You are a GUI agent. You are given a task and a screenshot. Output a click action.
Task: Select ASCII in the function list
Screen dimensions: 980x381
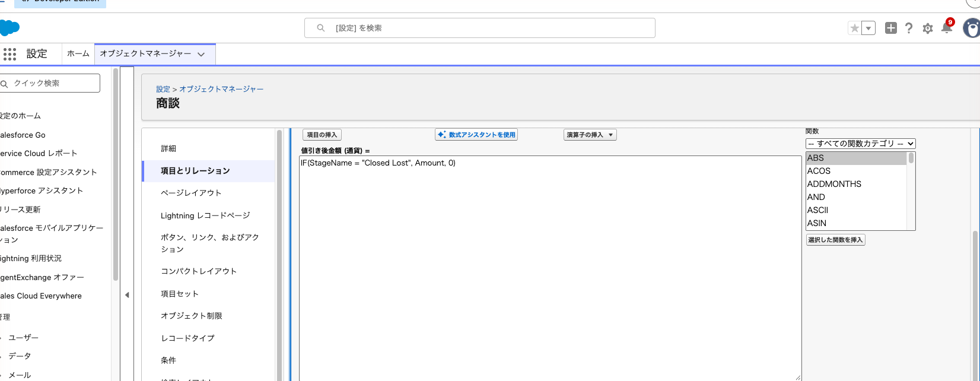[856, 210]
